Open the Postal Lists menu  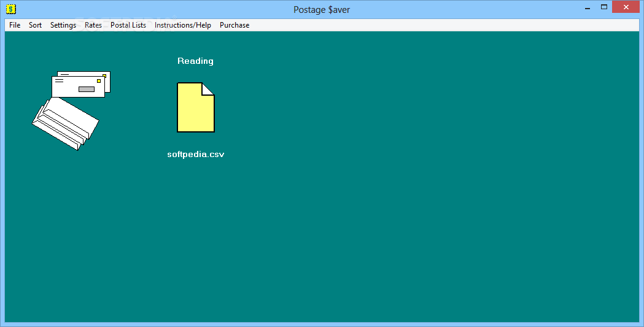pos(128,25)
